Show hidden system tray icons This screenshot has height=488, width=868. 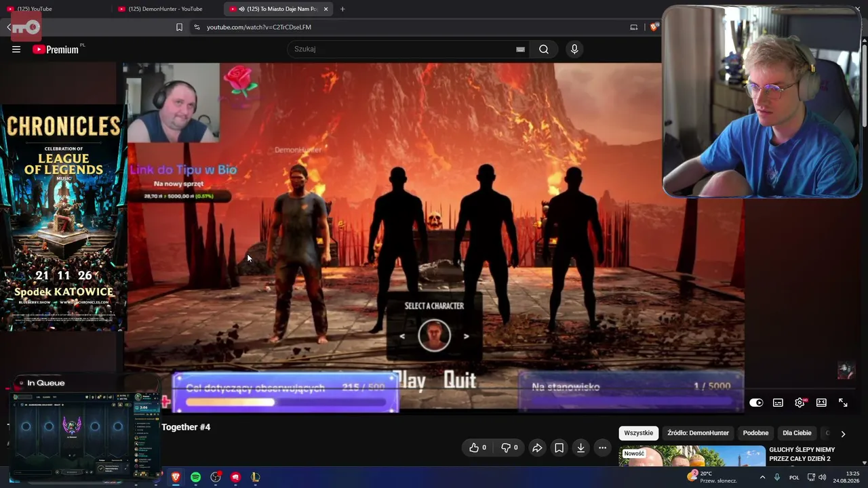pos(762,477)
